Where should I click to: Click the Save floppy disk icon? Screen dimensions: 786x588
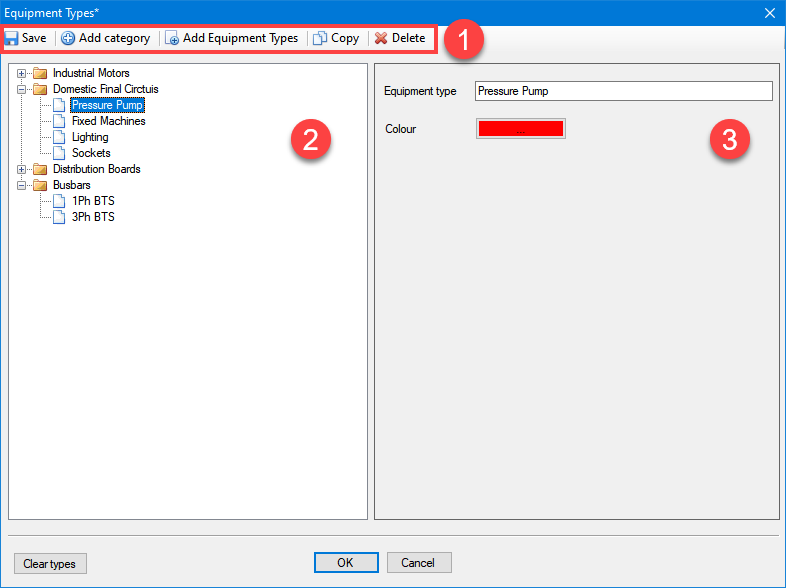coord(12,38)
